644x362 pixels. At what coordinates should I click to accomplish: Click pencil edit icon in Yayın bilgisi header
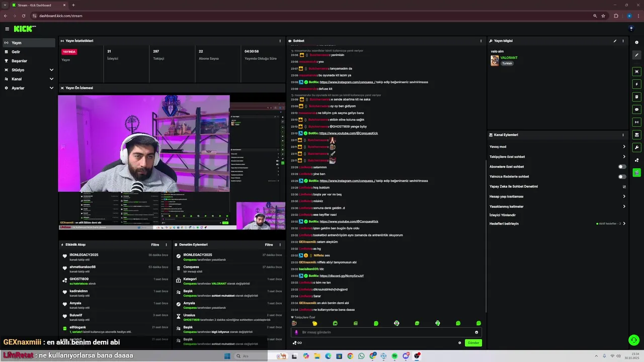[615, 41]
